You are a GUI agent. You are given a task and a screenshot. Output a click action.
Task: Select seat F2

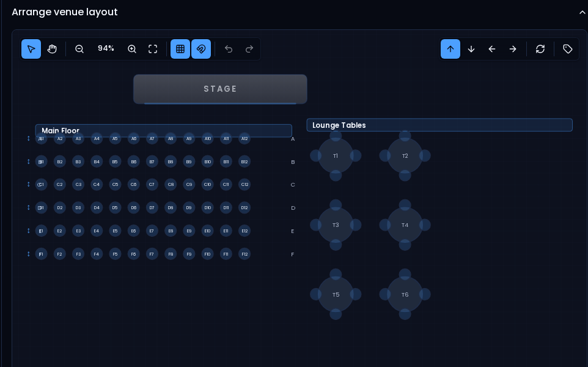[x=60, y=254]
